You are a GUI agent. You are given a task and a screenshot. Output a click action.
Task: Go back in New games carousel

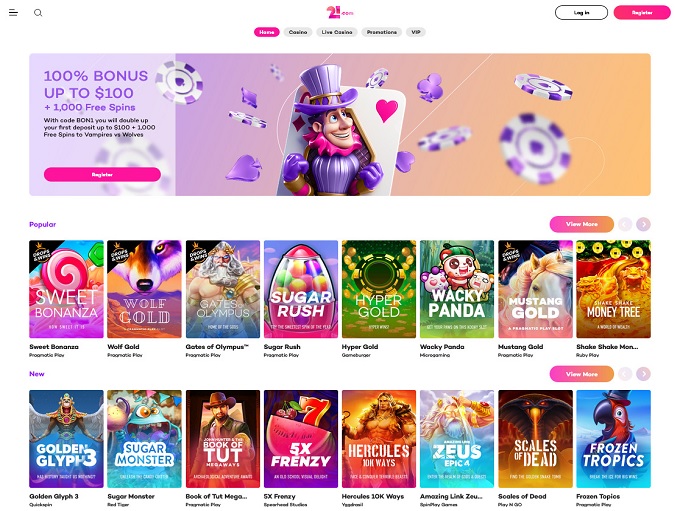(x=625, y=373)
